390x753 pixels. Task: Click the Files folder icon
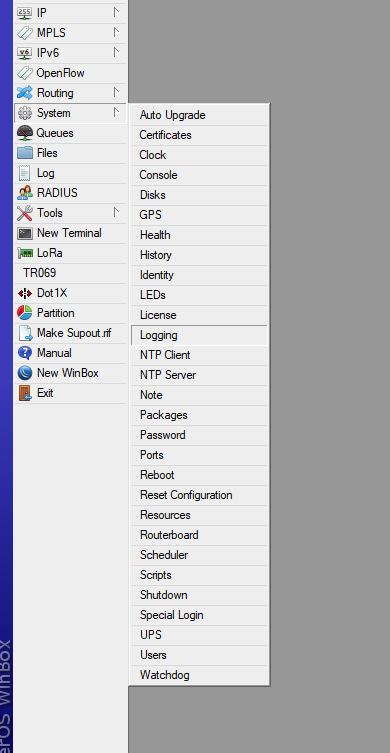pos(24,153)
